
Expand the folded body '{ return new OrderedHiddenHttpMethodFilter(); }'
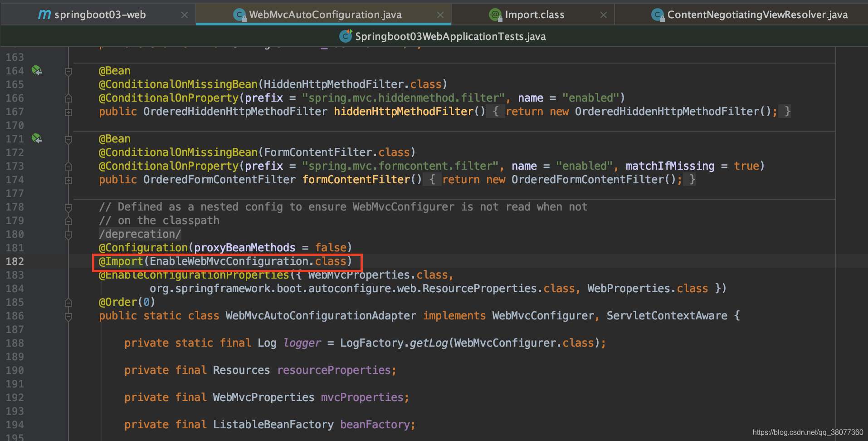tap(639, 111)
